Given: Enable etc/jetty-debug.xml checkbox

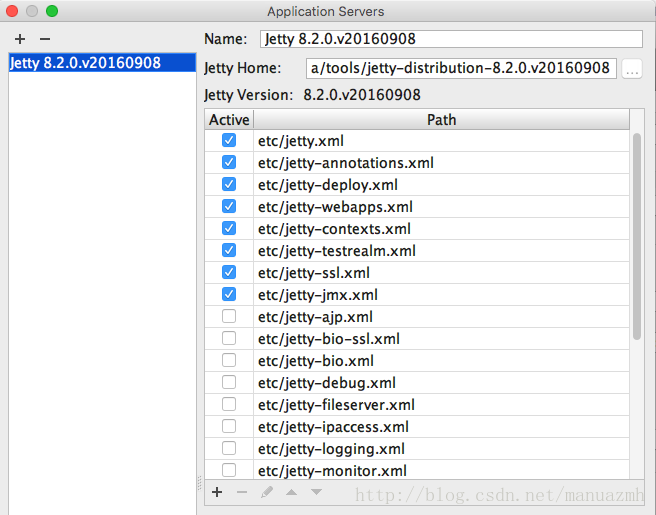Looking at the screenshot, I should coord(229,383).
